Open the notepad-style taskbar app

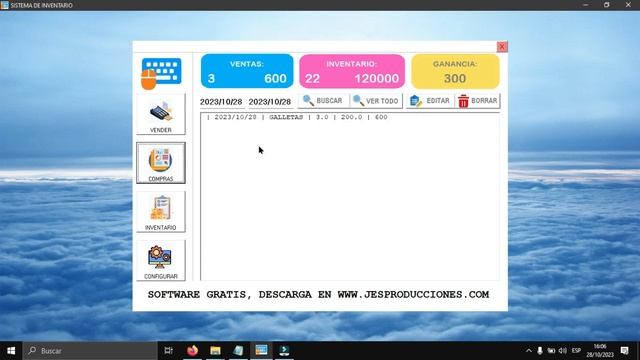point(238,351)
